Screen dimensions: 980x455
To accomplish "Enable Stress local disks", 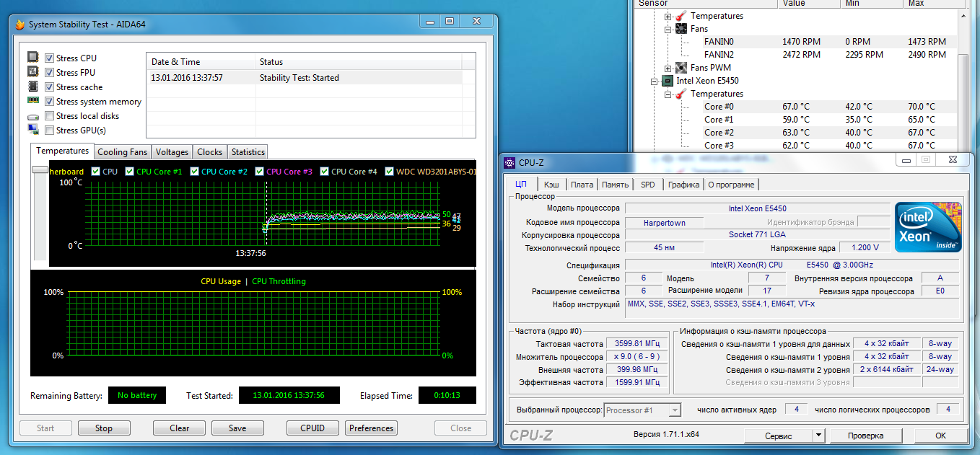I will (x=49, y=115).
